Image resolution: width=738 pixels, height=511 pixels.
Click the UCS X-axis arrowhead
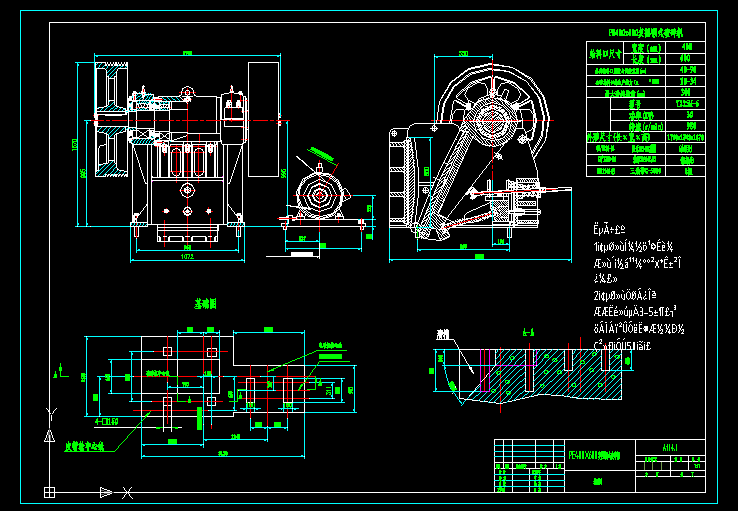(x=106, y=492)
